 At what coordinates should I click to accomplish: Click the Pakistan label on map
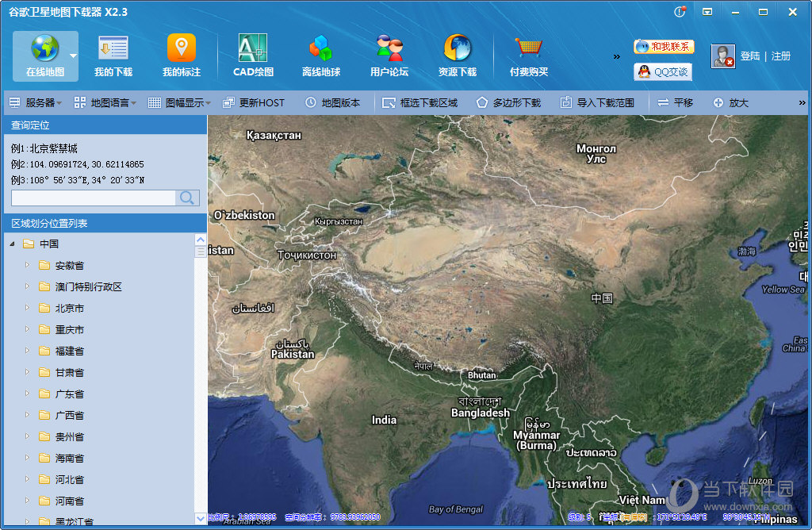pos(293,355)
